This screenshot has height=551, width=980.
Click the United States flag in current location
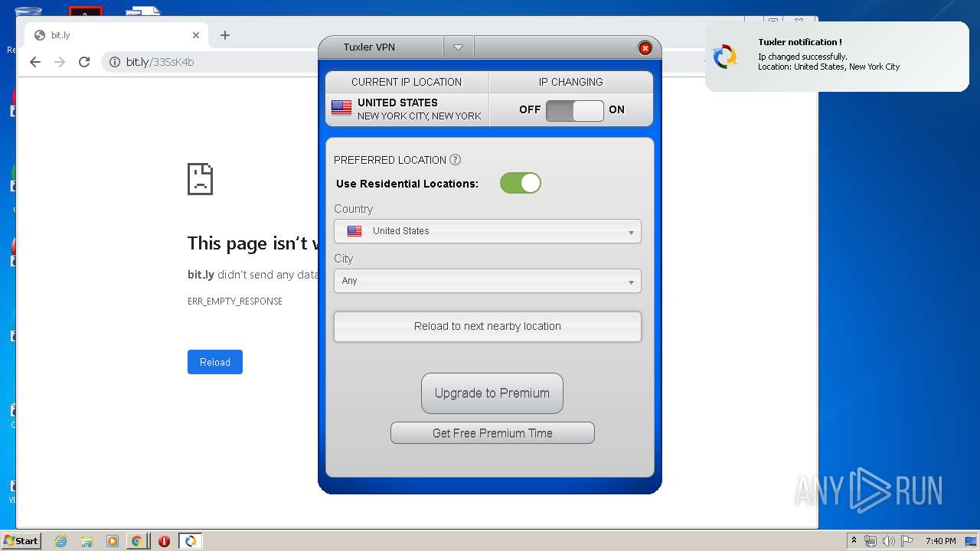[x=341, y=108]
